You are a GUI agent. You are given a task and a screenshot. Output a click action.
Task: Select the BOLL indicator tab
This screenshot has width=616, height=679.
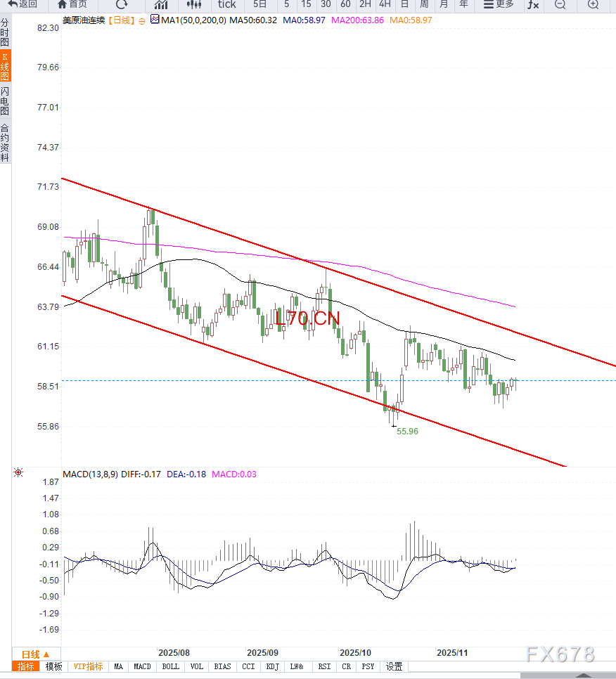170,666
